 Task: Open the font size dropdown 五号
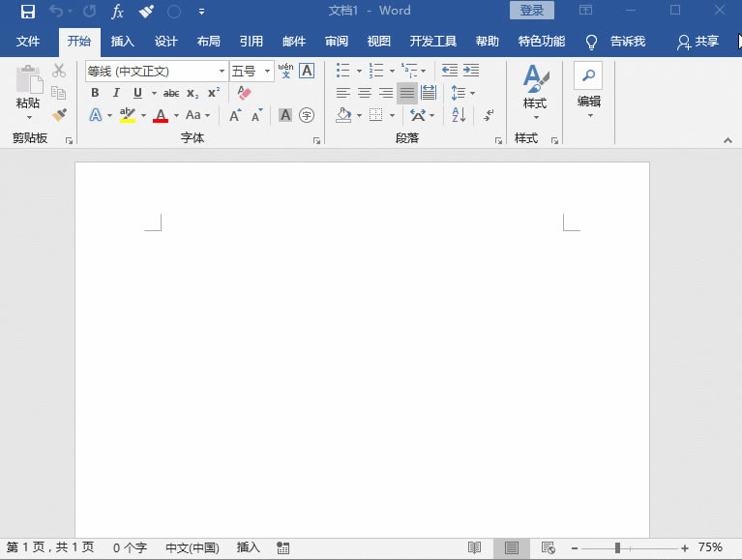click(x=267, y=71)
